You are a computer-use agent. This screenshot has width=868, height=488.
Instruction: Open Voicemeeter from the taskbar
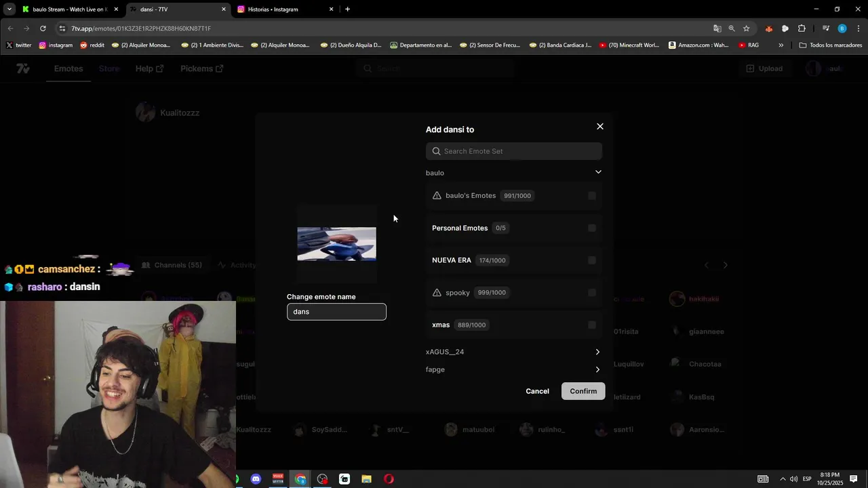point(277,479)
